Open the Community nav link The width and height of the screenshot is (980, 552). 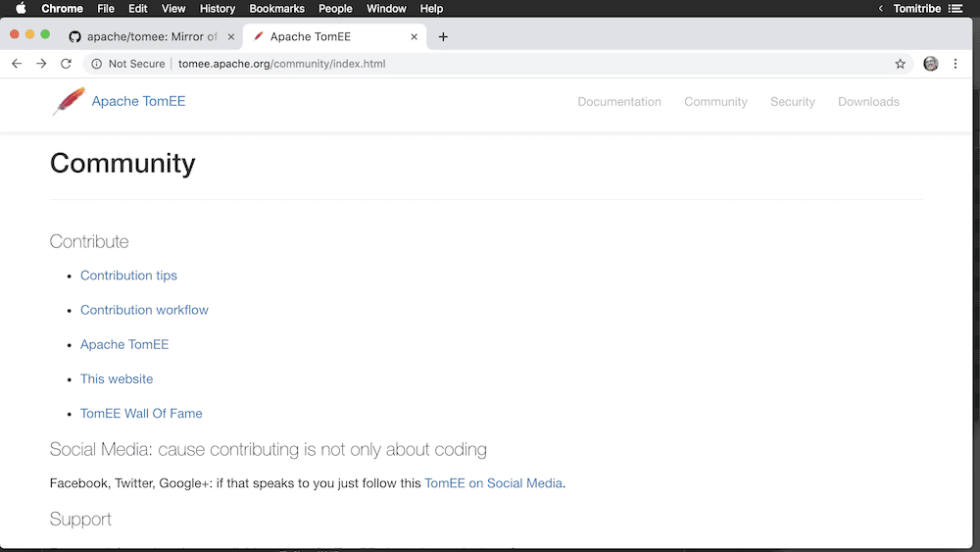pos(715,102)
